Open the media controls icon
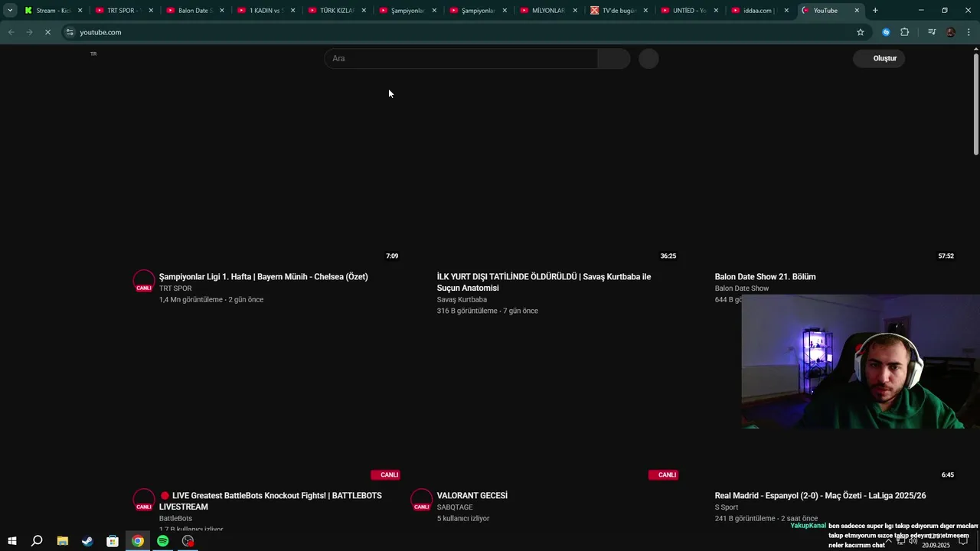 click(932, 32)
